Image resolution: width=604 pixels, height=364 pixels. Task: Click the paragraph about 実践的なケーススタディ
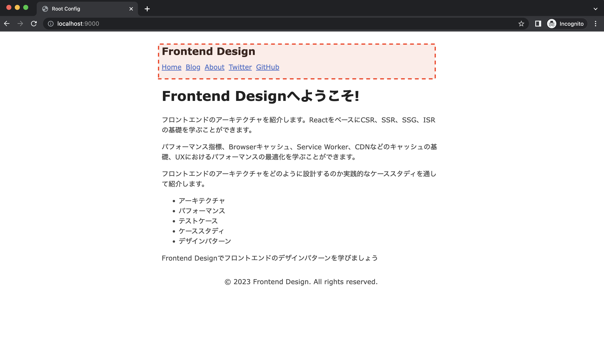[x=299, y=179]
